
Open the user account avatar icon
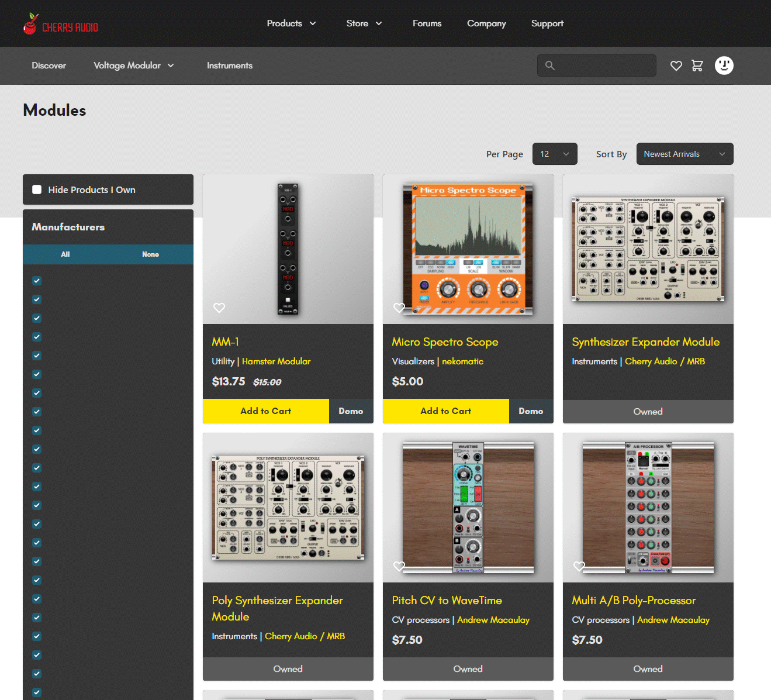coord(724,65)
